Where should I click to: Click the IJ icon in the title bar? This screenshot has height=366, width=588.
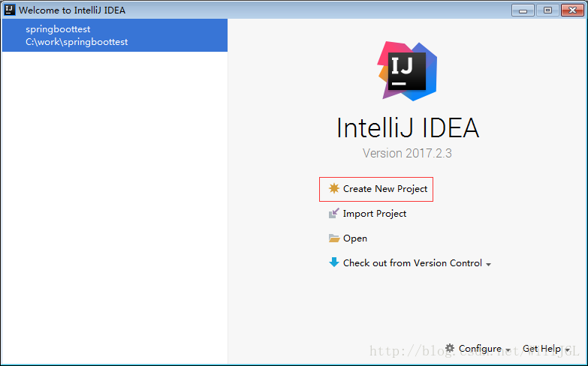click(x=9, y=10)
